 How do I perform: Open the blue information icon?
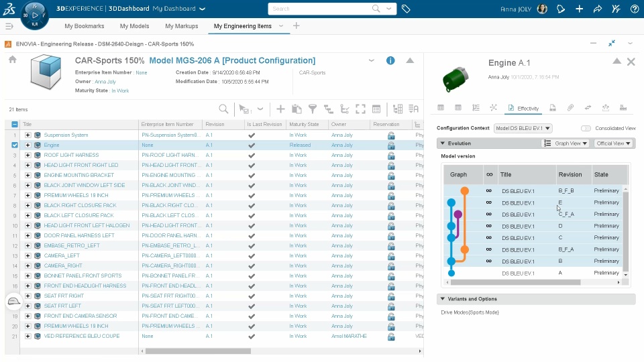click(x=390, y=60)
